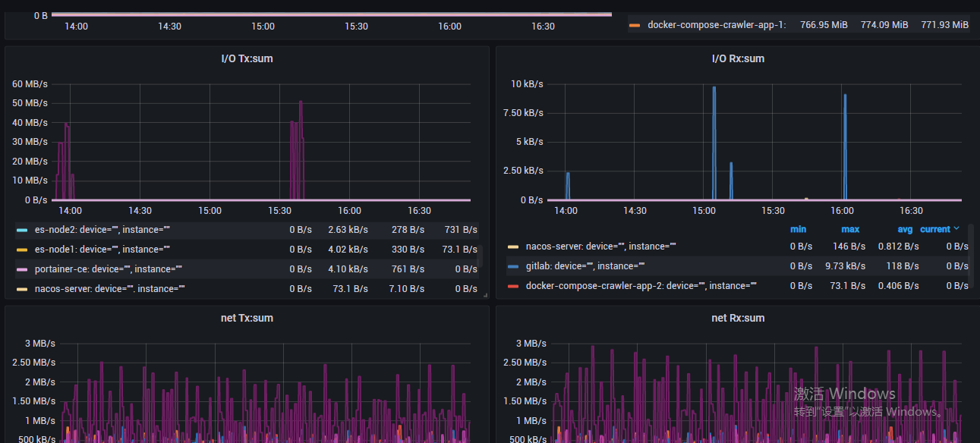
Task: Click resize handle of I/O Tx:sum panel
Action: point(485,294)
